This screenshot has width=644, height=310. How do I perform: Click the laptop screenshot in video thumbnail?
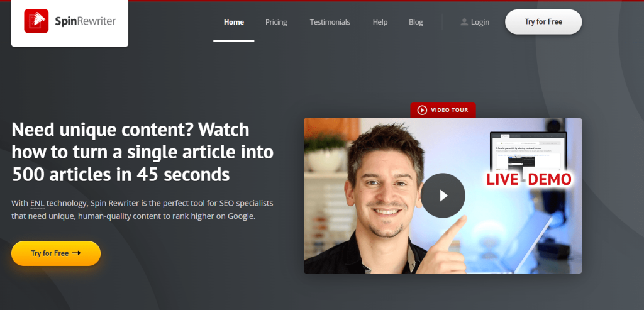pyautogui.click(x=528, y=151)
